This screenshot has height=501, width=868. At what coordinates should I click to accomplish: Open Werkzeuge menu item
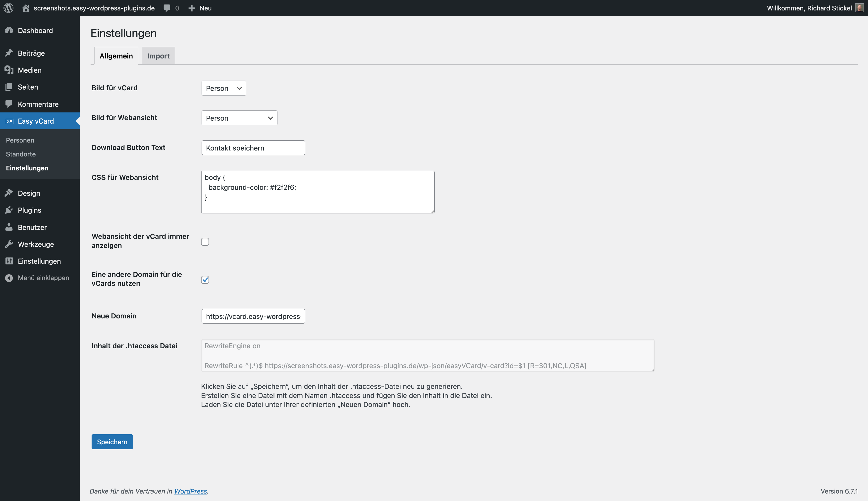pos(40,244)
